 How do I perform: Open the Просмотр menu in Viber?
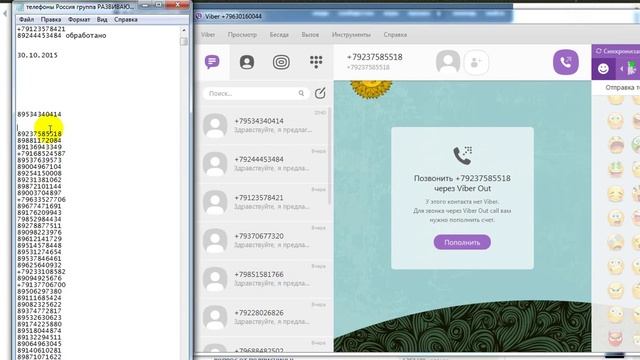click(x=242, y=35)
